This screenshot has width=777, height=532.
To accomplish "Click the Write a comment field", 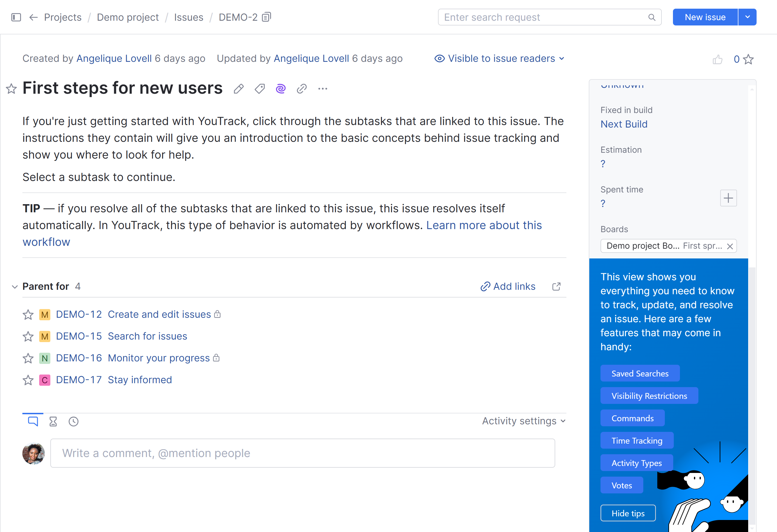I will (x=302, y=453).
